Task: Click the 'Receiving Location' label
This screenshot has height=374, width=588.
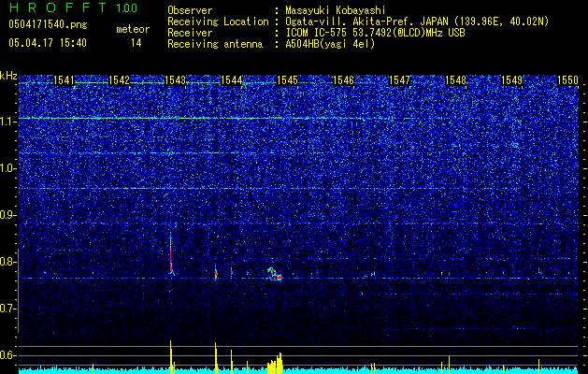Action: click(218, 22)
